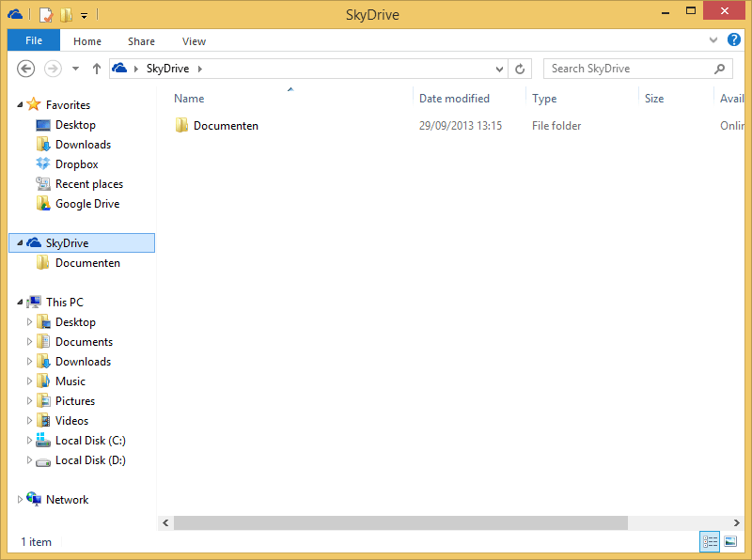The height and width of the screenshot is (560, 752).
Task: Click the horizontal scrollbar left arrow
Action: tap(165, 522)
